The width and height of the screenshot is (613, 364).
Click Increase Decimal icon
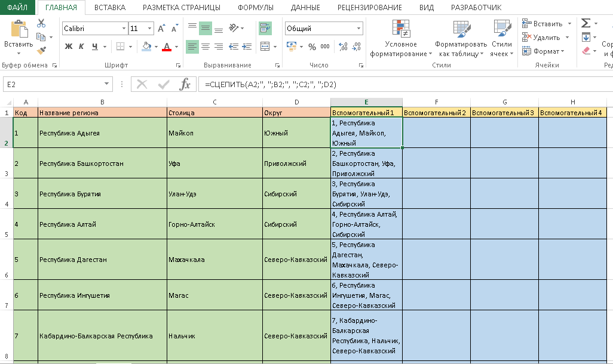click(x=343, y=47)
